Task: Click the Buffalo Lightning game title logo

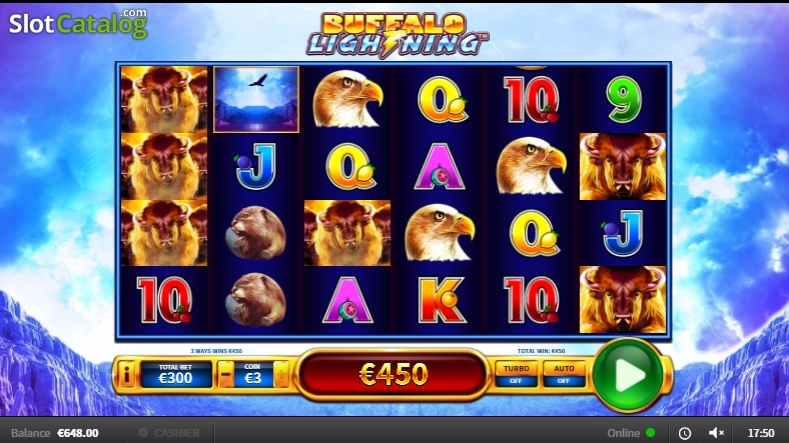Action: point(396,34)
